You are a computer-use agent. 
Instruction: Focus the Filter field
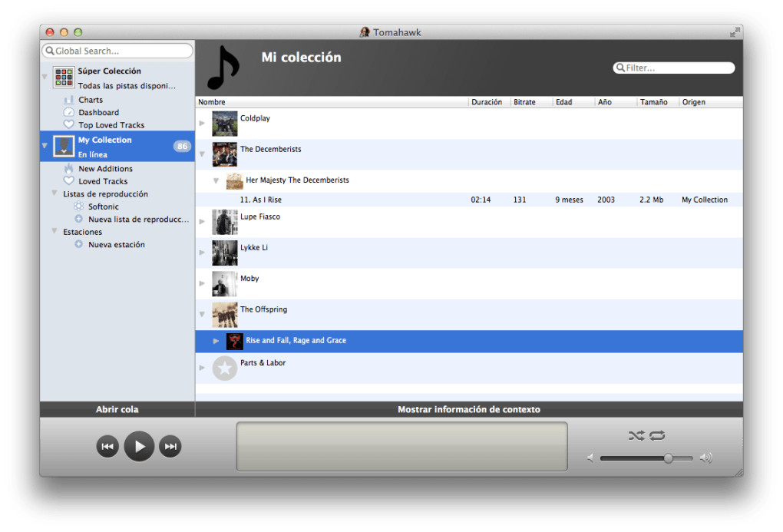pos(674,68)
